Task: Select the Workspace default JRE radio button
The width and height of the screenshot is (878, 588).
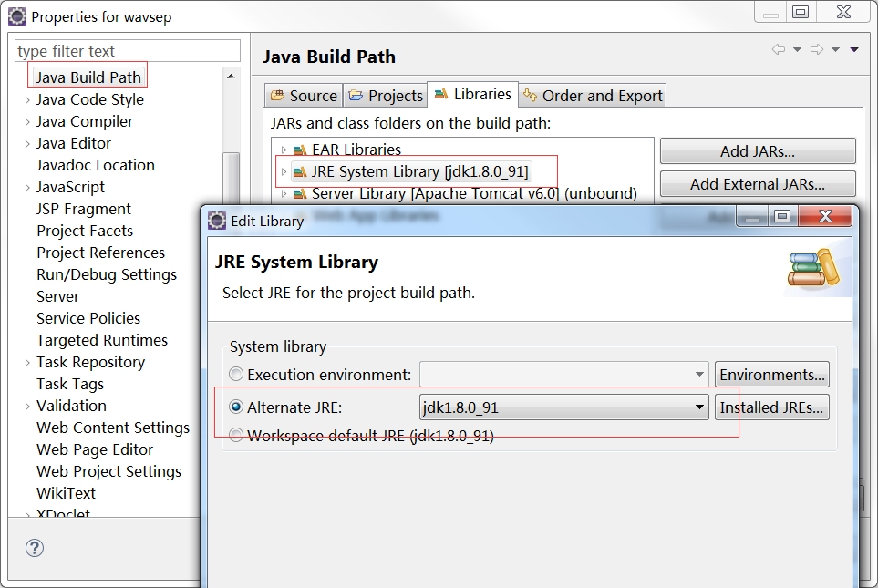Action: tap(236, 435)
